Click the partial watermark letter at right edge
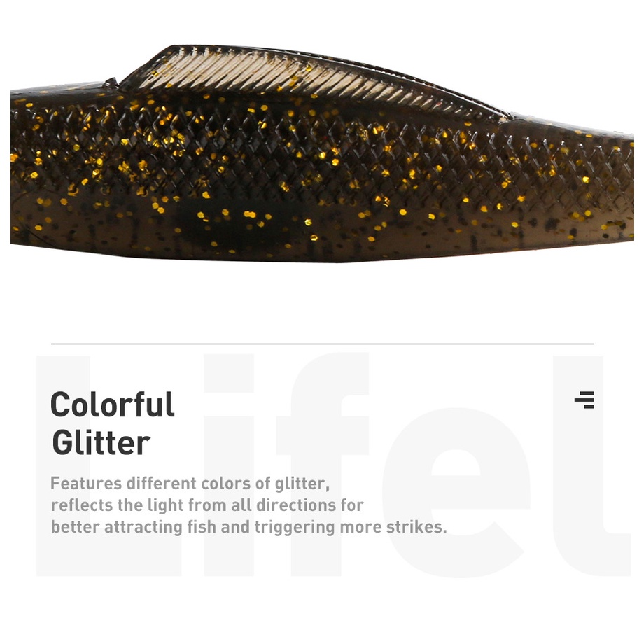The width and height of the screenshot is (644, 644). pyautogui.click(x=591, y=465)
